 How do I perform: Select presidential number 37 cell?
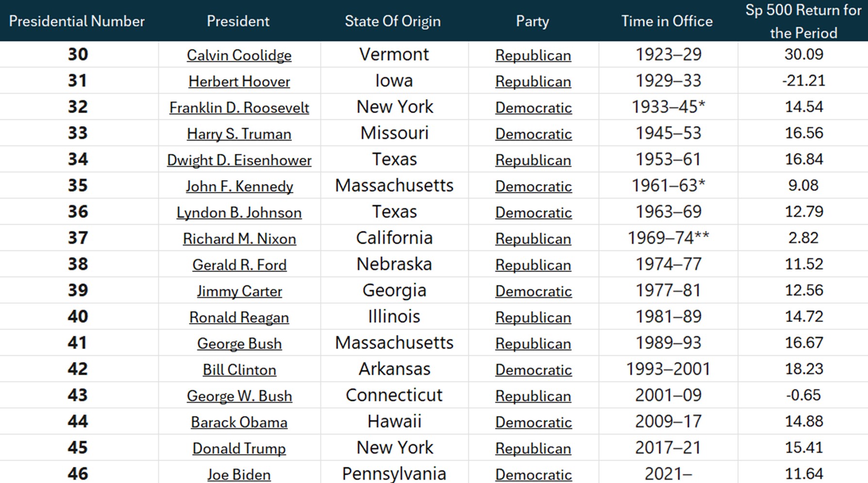pos(78,238)
